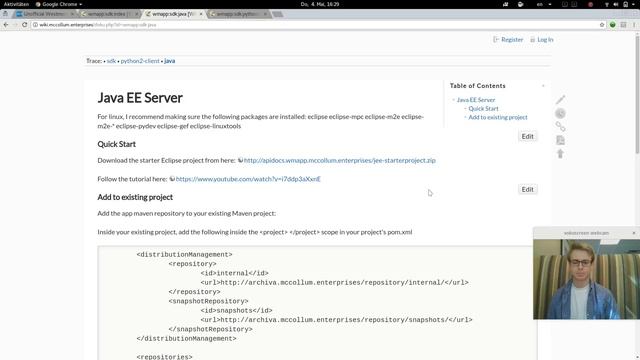This screenshot has height=360, width=640.
Task: Bookmark this page with the star icon
Action: pos(602,25)
